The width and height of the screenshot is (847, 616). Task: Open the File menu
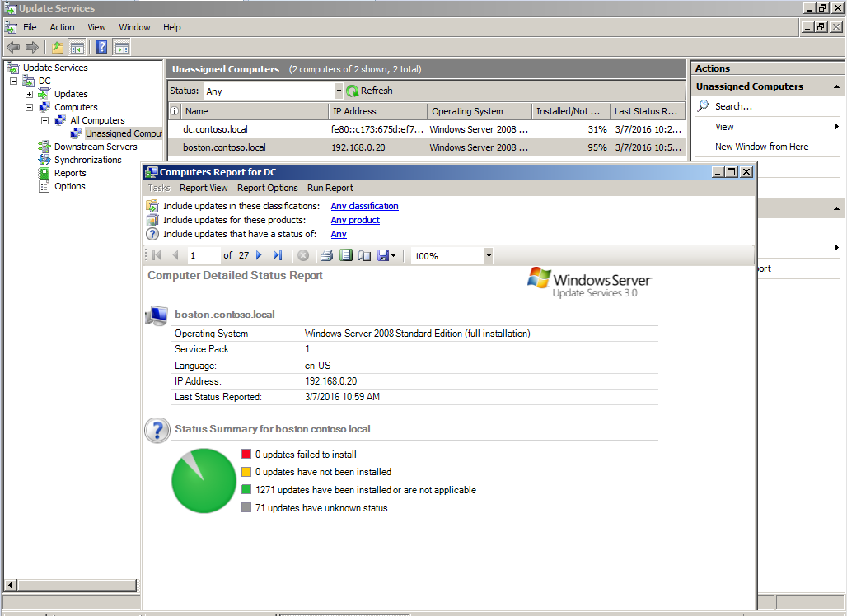[30, 27]
